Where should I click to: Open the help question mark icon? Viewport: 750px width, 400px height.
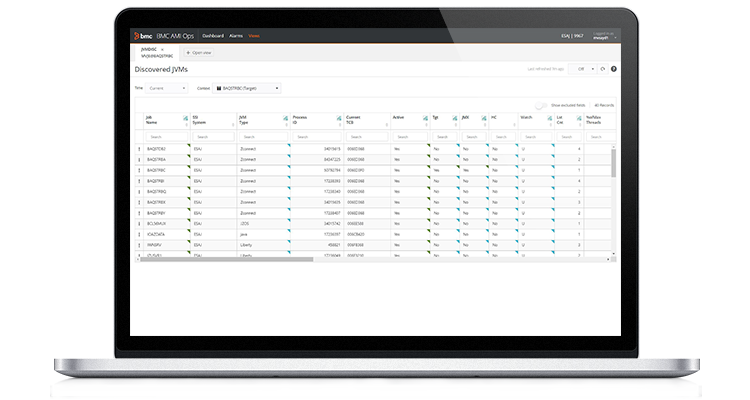click(x=614, y=69)
